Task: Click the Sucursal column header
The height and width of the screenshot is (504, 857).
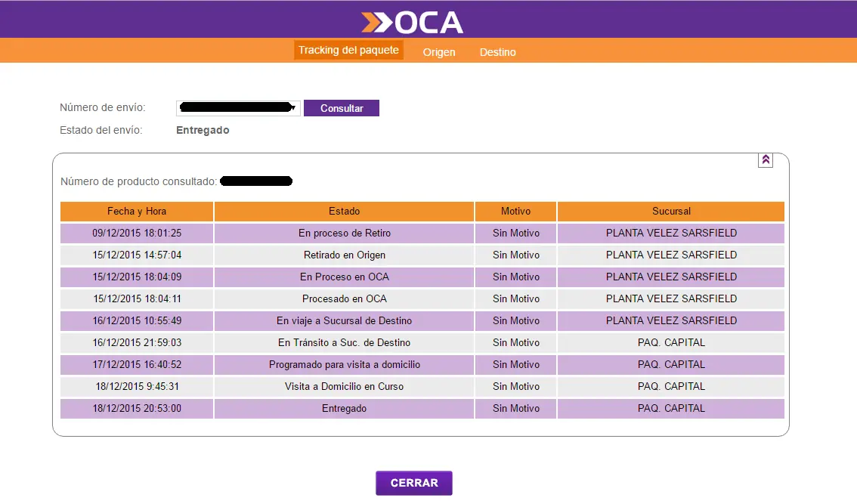Action: (x=671, y=212)
